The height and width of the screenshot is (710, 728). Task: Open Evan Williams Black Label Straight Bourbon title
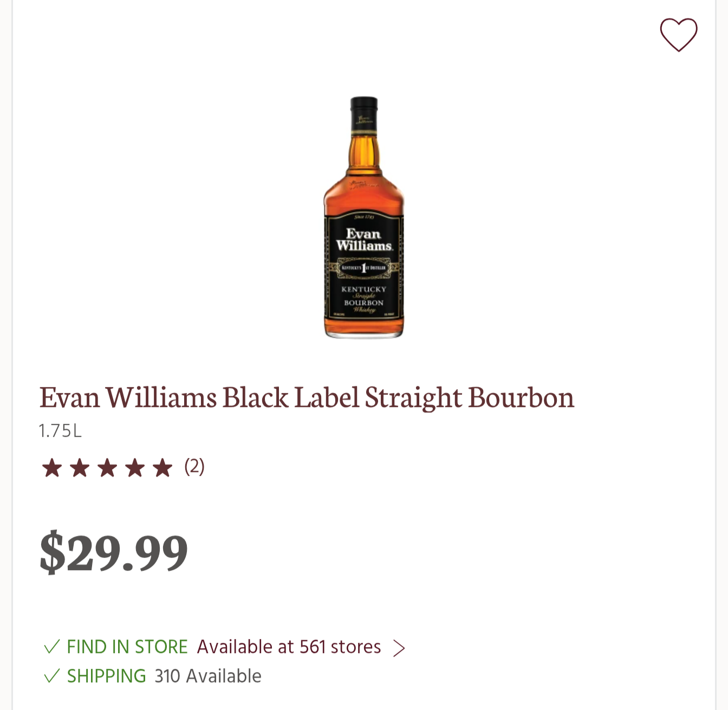[307, 398]
